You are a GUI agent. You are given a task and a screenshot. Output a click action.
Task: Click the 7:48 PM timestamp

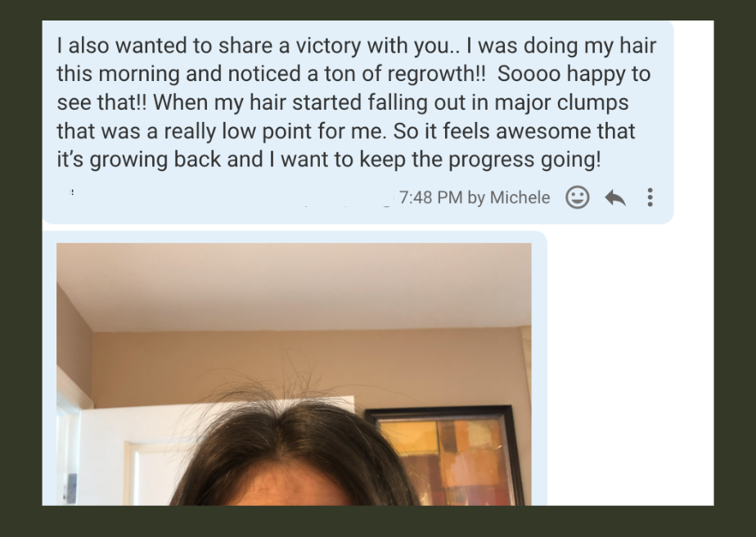430,197
